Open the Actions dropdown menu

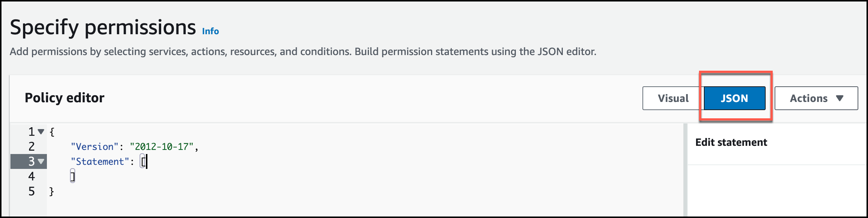coord(816,98)
